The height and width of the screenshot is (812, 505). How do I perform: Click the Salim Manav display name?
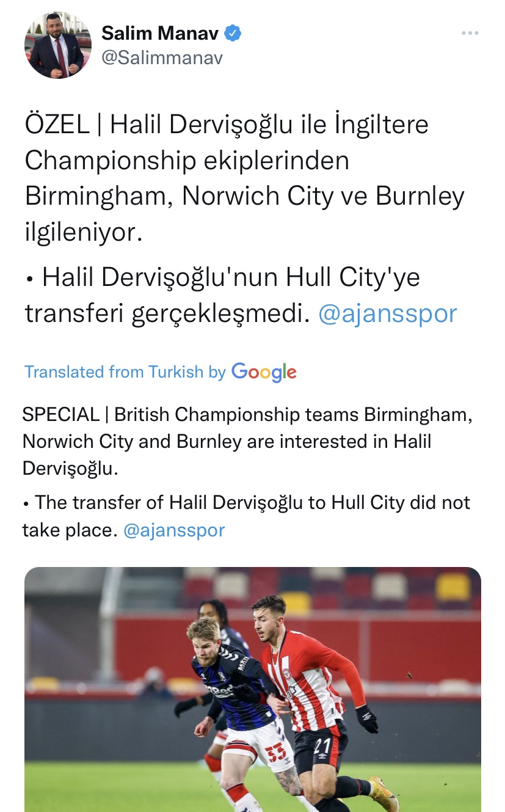(x=160, y=33)
